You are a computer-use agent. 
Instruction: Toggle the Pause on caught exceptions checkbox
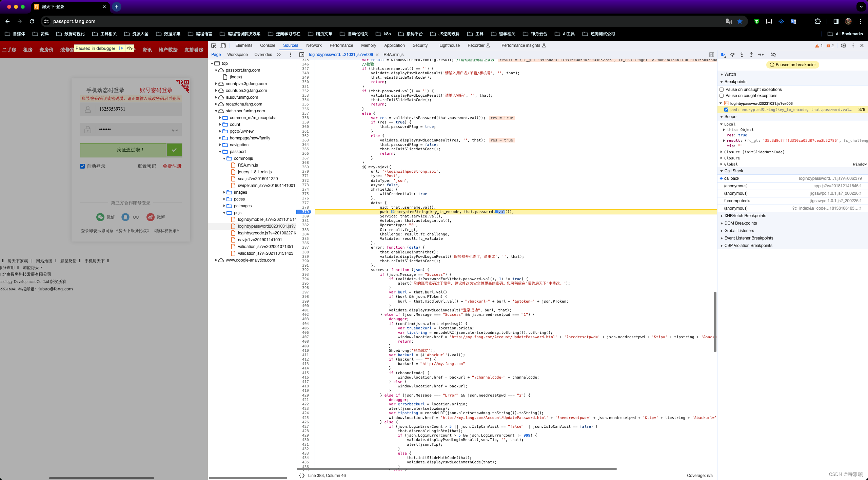722,96
